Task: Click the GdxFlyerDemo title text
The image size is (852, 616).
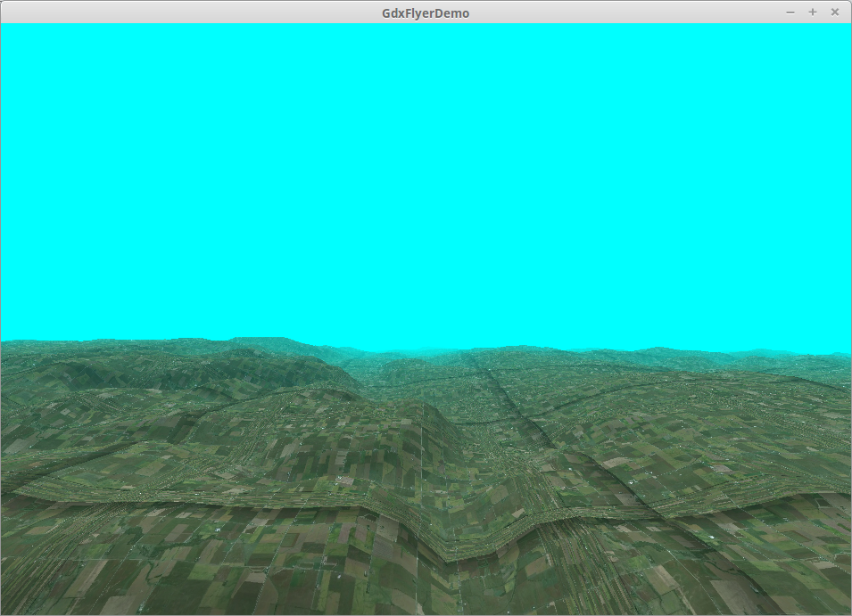Action: pyautogui.click(x=426, y=13)
